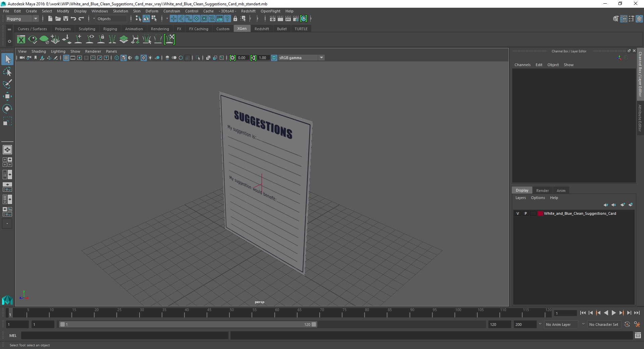Open render settings clapper gear icon
The height and width of the screenshot is (349, 644).
click(296, 19)
